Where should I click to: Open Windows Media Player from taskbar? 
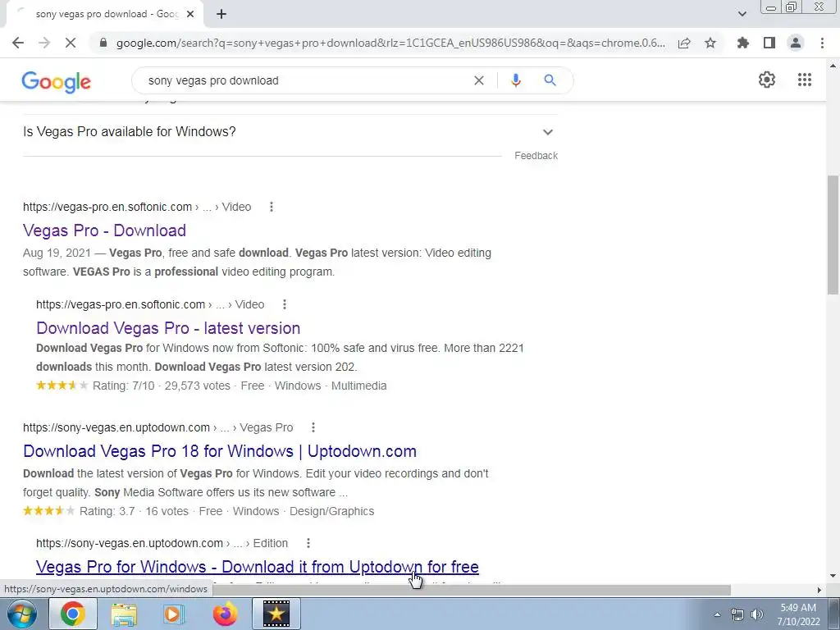173,614
